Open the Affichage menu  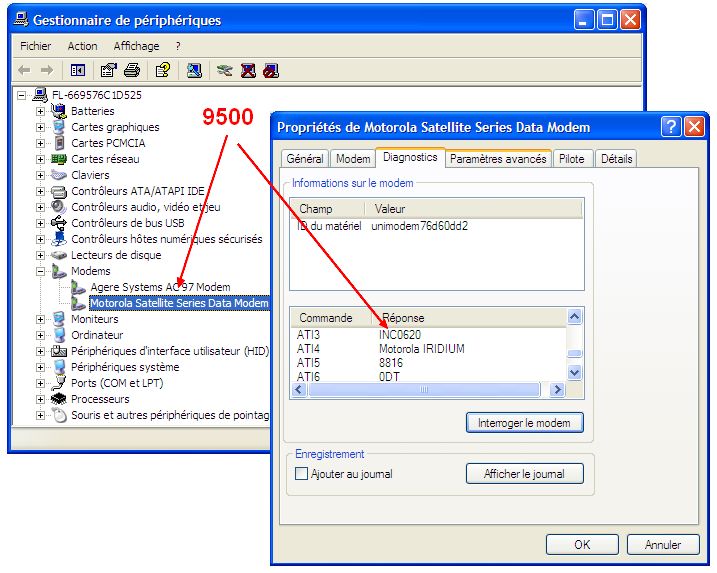[x=136, y=46]
